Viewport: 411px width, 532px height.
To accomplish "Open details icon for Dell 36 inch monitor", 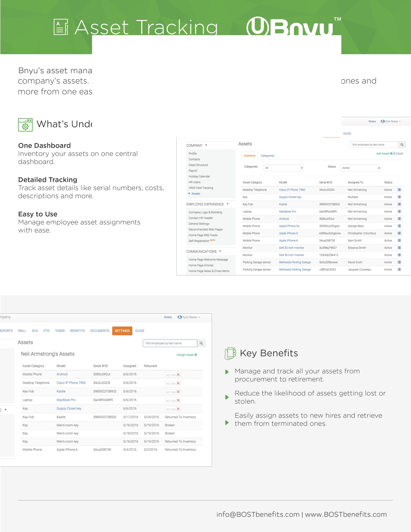I will (399, 255).
